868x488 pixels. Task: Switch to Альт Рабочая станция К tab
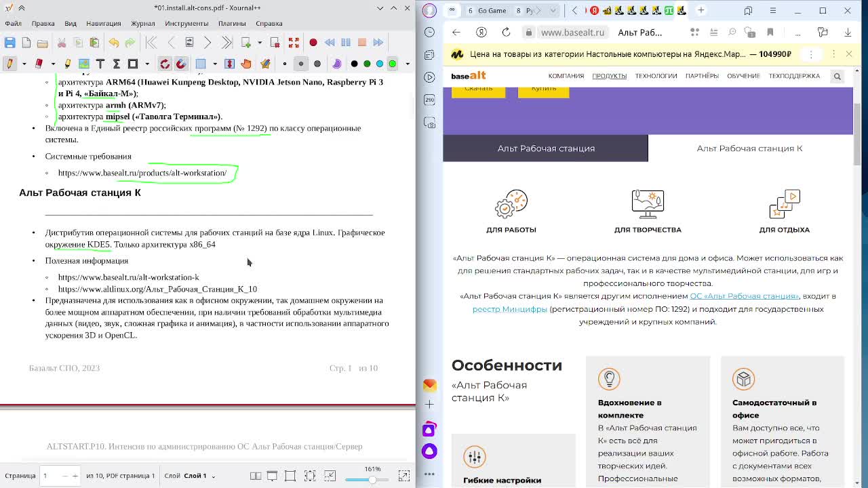pyautogui.click(x=750, y=148)
